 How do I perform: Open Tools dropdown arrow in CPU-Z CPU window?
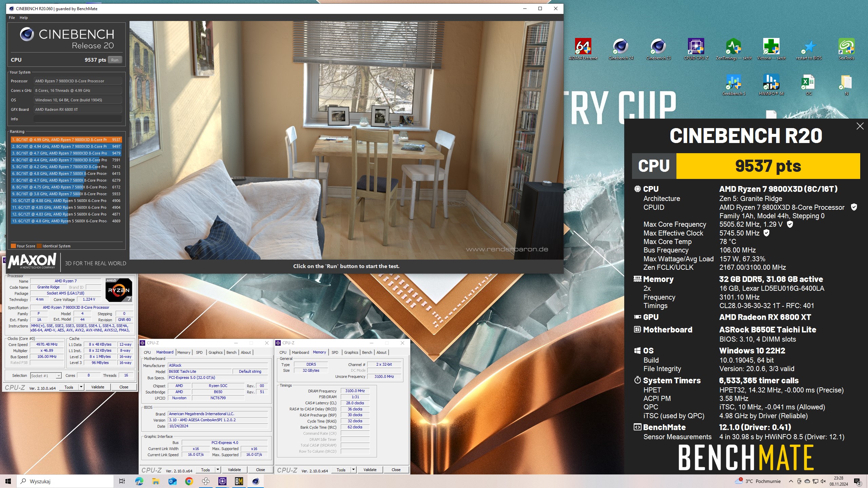(x=81, y=387)
